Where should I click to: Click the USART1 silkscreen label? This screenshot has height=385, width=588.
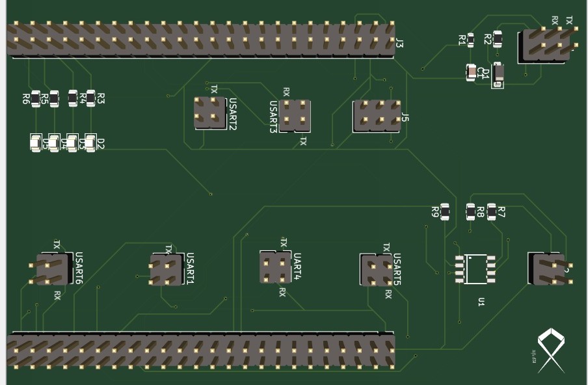191,269
